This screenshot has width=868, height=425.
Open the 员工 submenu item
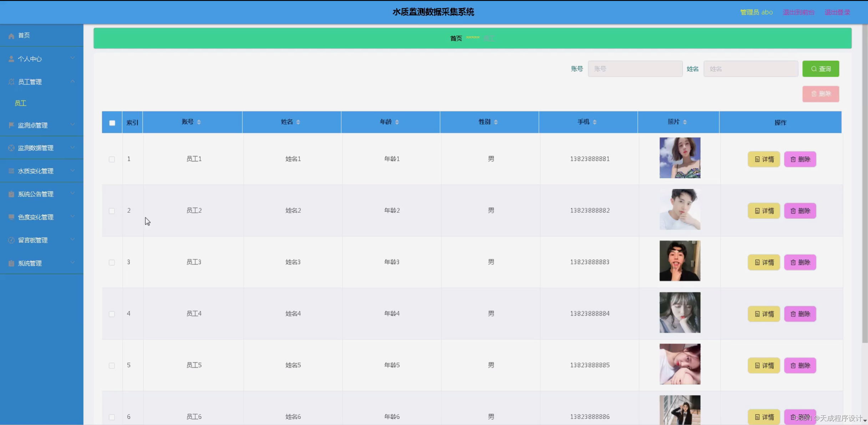click(21, 103)
